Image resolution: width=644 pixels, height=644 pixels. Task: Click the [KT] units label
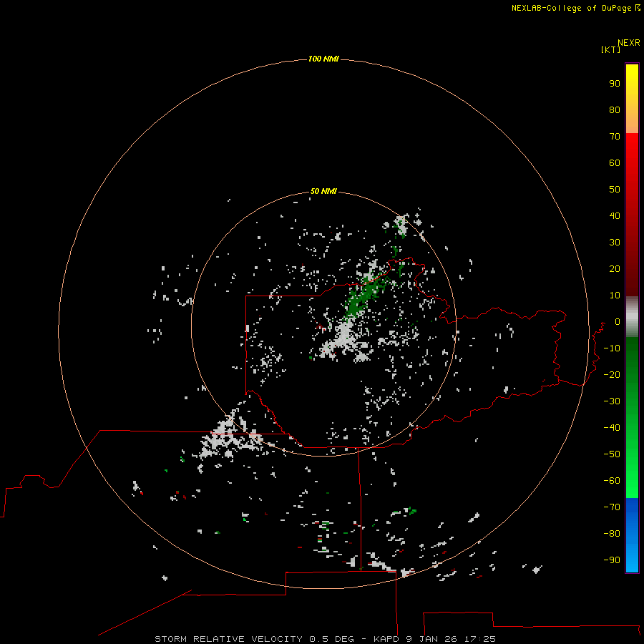click(x=610, y=49)
